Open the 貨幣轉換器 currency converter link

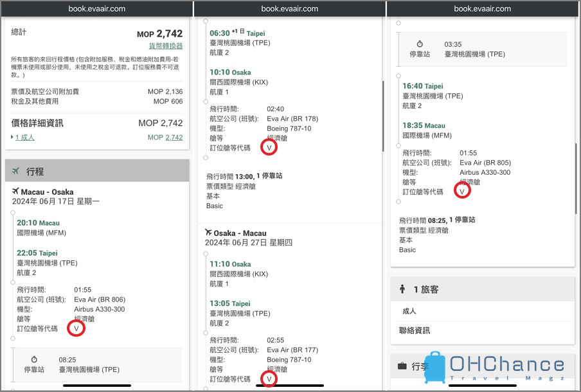pos(166,46)
